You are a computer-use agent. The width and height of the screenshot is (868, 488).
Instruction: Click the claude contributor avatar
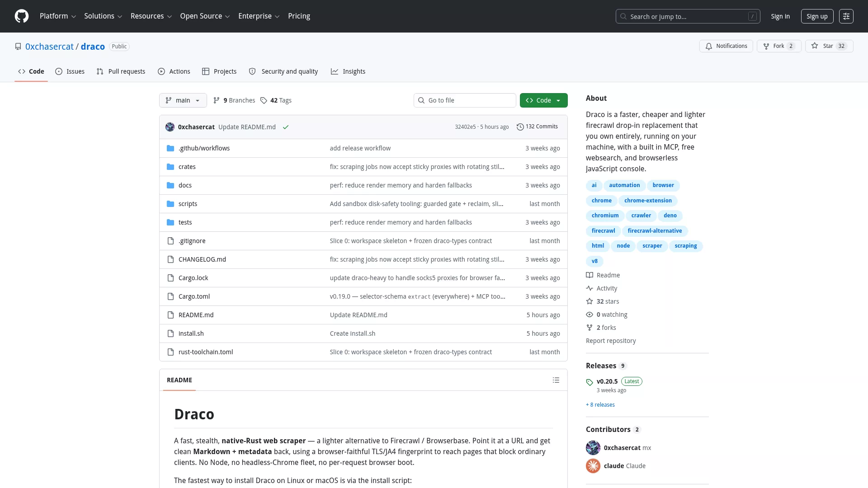593,466
